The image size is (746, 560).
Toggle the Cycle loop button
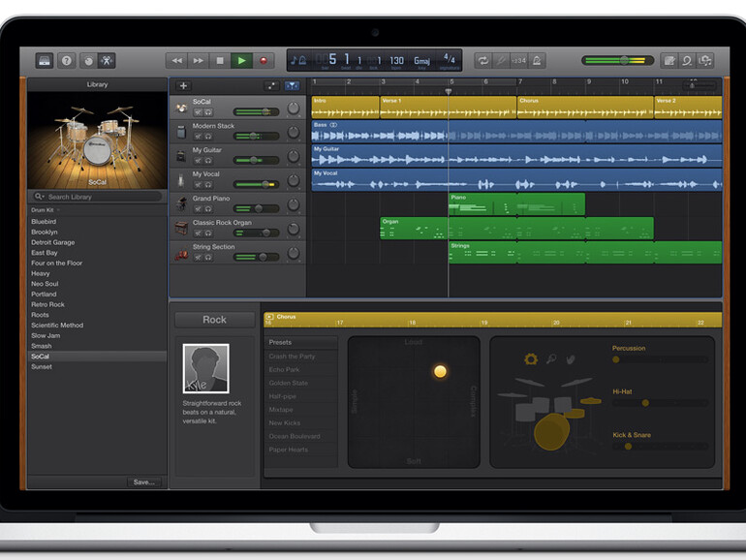482,60
